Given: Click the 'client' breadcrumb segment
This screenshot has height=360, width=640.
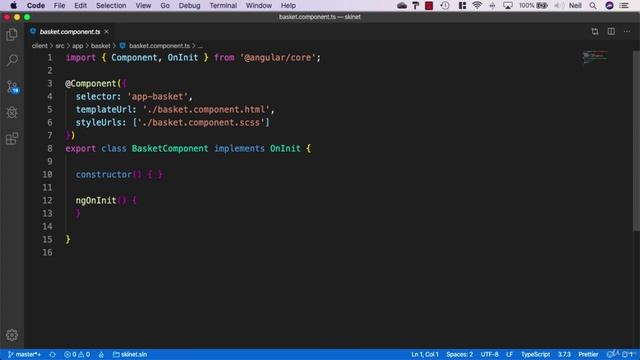Looking at the screenshot, I should (x=40, y=46).
